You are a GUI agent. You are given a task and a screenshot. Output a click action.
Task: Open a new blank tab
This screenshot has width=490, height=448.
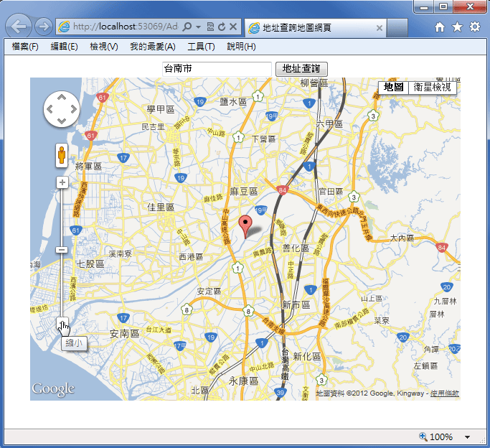click(397, 28)
